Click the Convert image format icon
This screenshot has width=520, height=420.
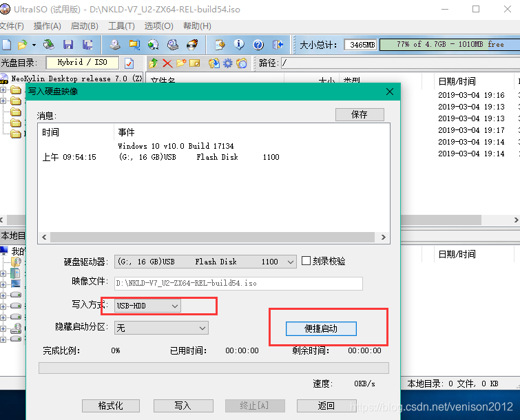click(153, 45)
